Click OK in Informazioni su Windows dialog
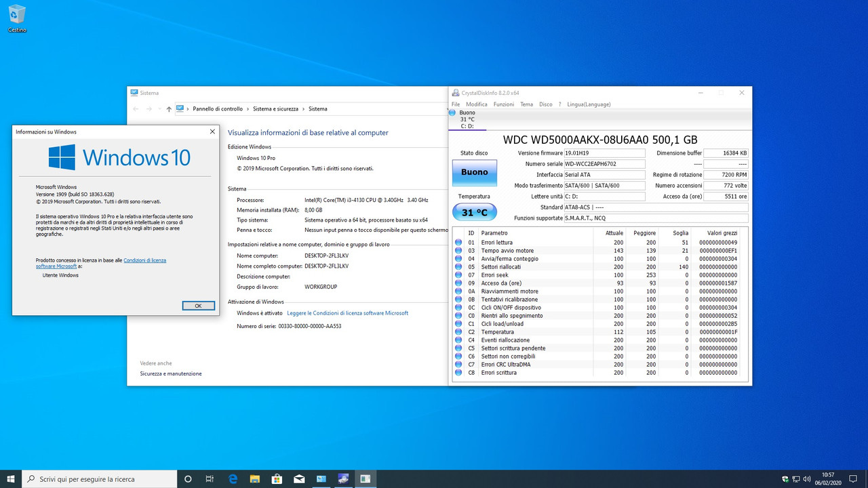Viewport: 868px width, 488px height. coord(198,306)
